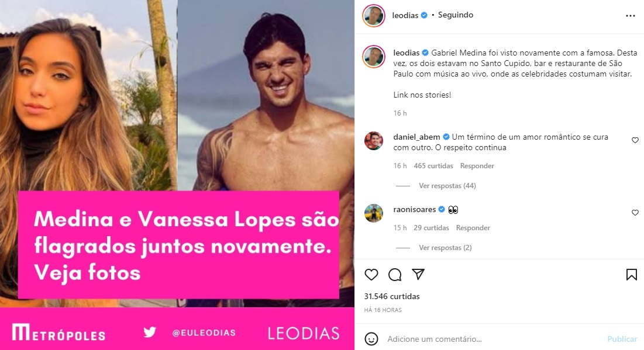Open the raonisoares profile picture
Screen dimensions: 644x350
click(x=374, y=213)
